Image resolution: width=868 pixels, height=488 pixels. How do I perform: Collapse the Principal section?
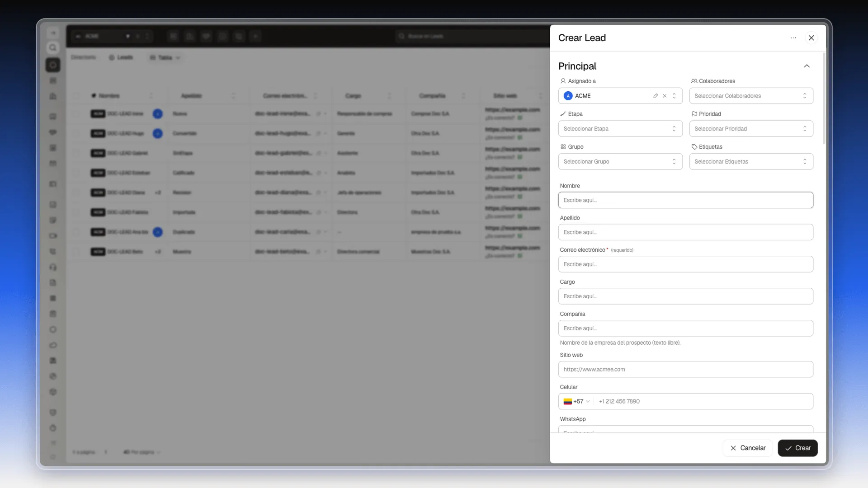[807, 66]
